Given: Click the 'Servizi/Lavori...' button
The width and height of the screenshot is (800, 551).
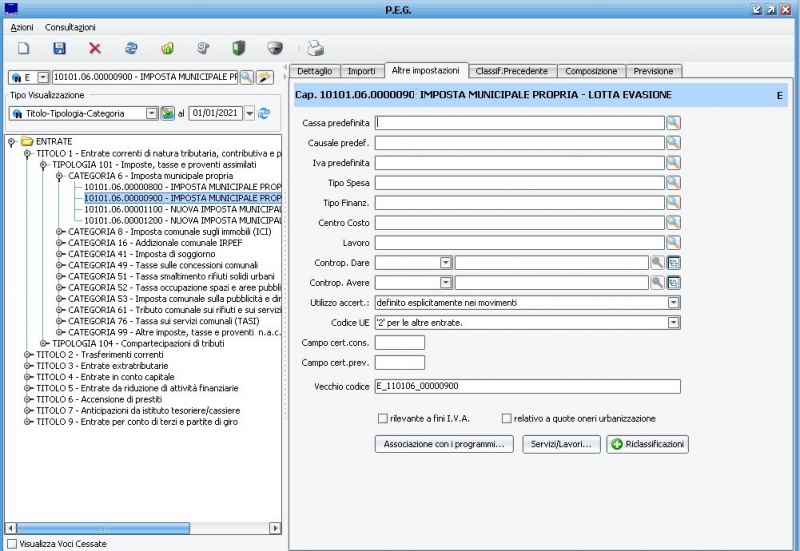Looking at the screenshot, I should tap(560, 444).
